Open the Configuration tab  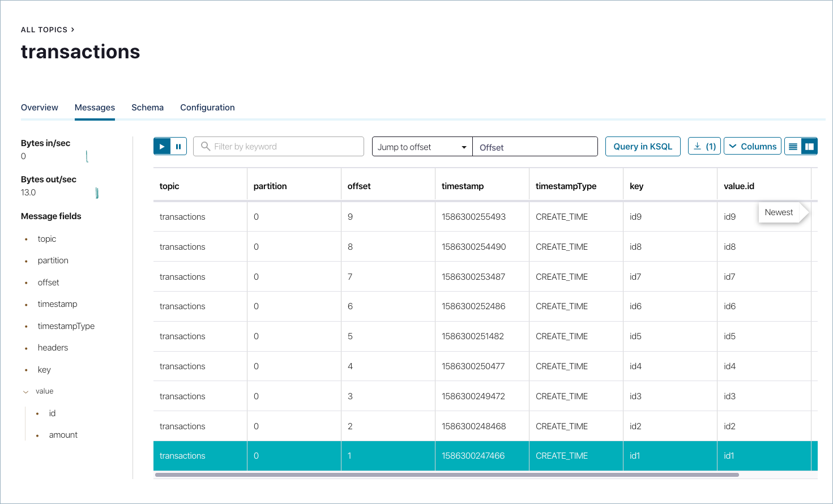tap(207, 108)
